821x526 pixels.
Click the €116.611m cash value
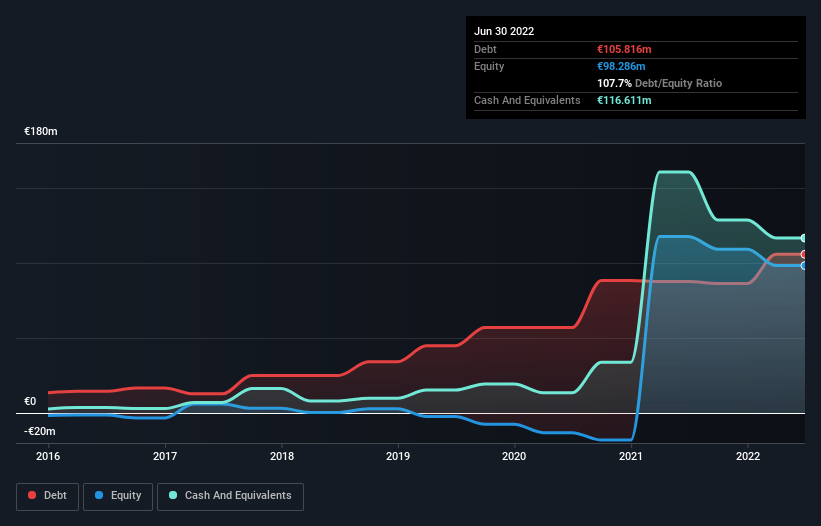(624, 100)
